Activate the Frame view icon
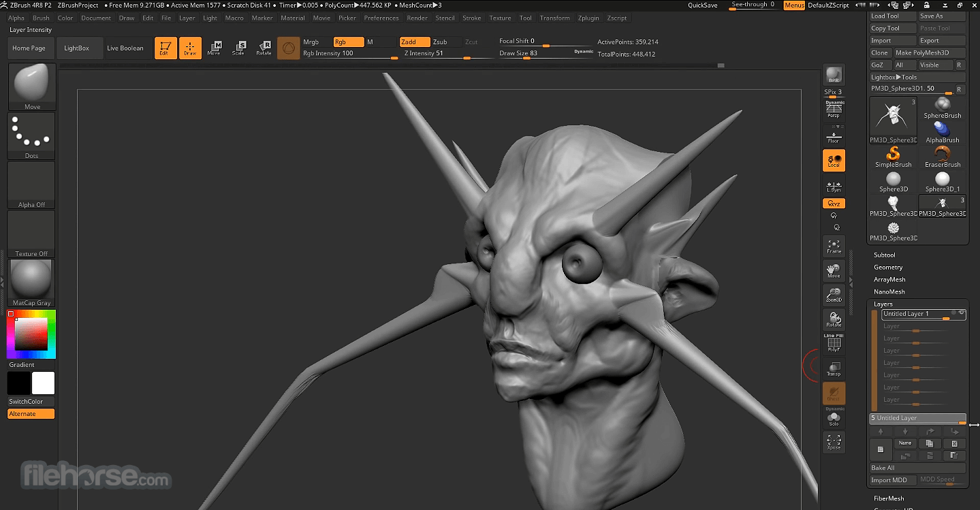 834,246
